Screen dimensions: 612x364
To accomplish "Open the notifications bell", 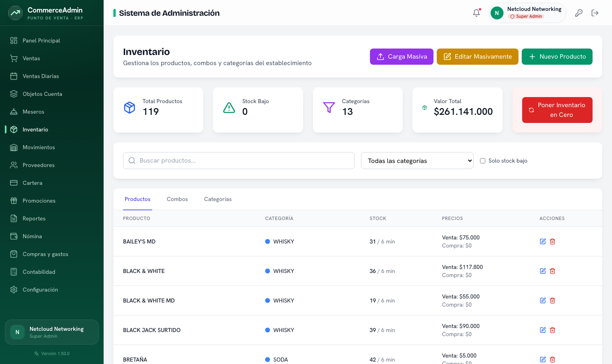I will point(476,13).
